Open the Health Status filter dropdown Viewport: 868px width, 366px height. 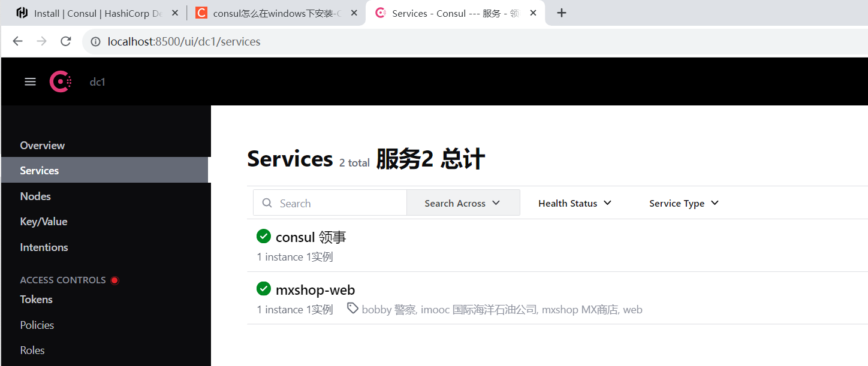[x=574, y=203]
